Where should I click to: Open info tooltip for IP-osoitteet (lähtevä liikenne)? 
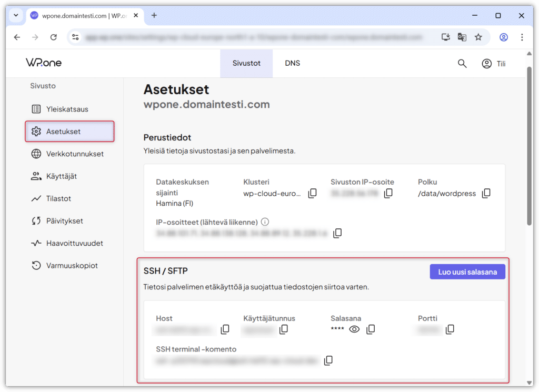point(265,222)
